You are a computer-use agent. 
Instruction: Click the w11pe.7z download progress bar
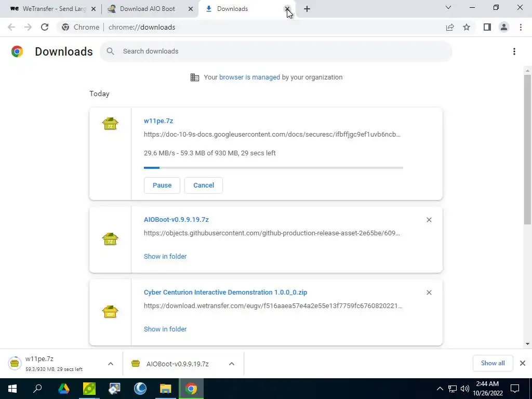click(x=273, y=168)
